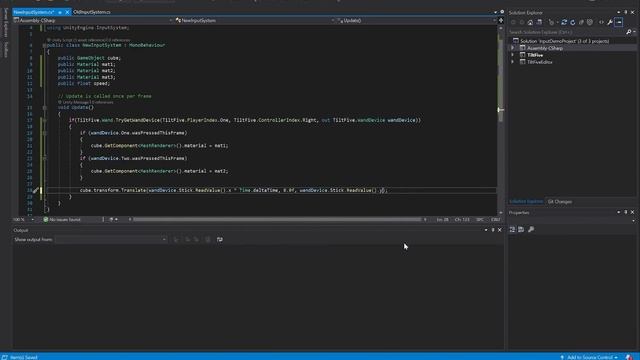Viewport: 640px width, 360px height.
Task: Collapse the wandDevice.One if block
Action: click(x=44, y=133)
